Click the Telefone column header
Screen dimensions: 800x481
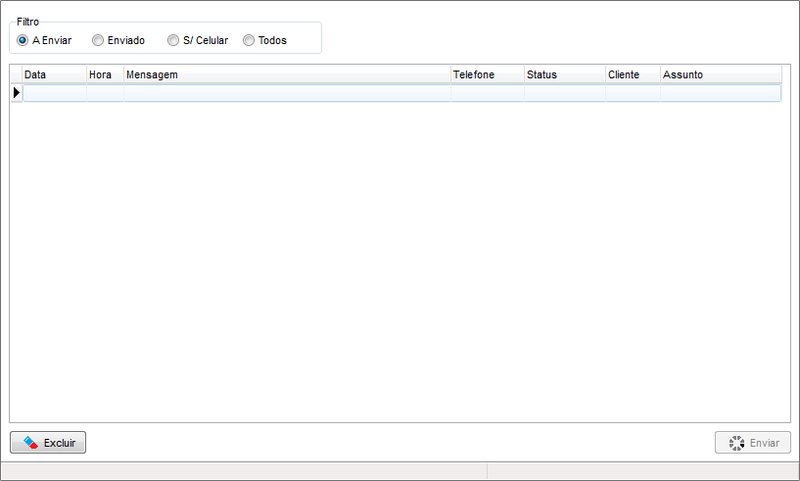[487, 75]
